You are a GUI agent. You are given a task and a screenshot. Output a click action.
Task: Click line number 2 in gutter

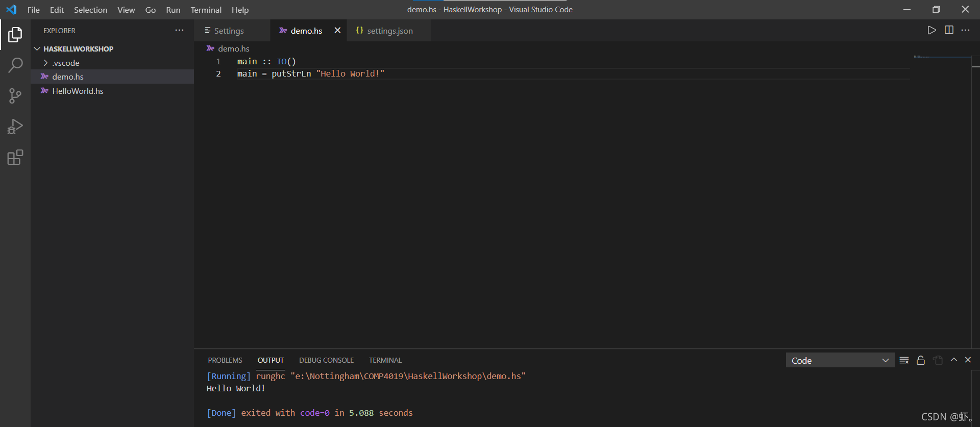218,73
